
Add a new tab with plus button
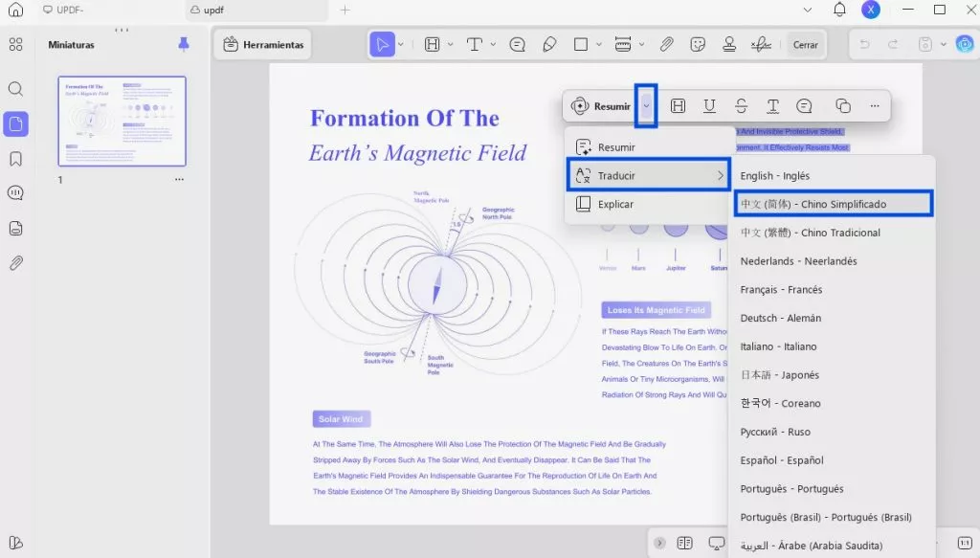coord(345,10)
